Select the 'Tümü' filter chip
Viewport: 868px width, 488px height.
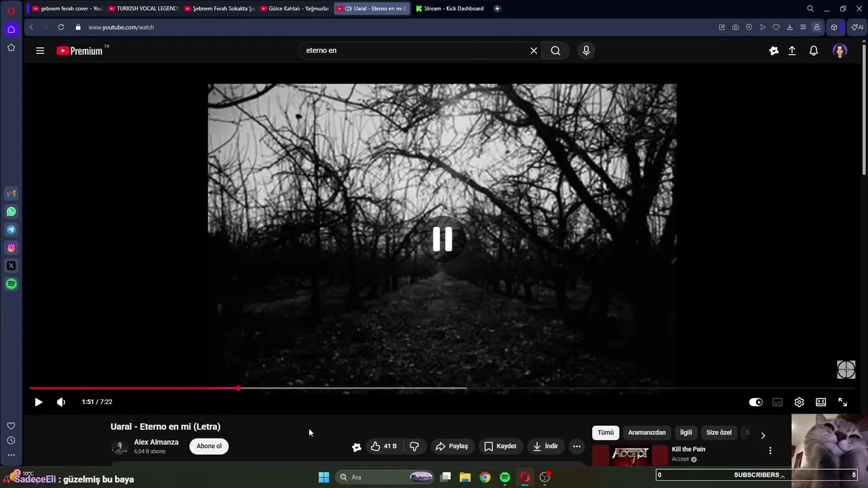[x=606, y=432]
